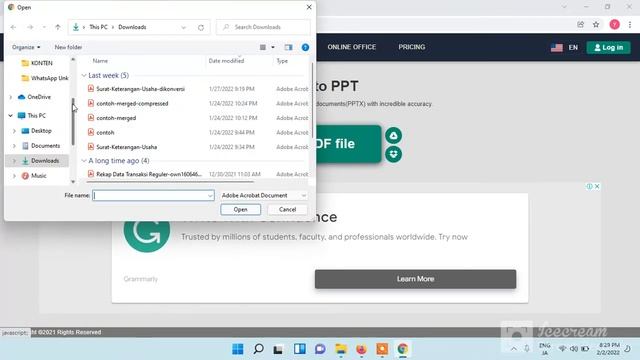Screen dimensions: 640x360
Task: Expand the Desktop tree node
Action: click(x=14, y=131)
